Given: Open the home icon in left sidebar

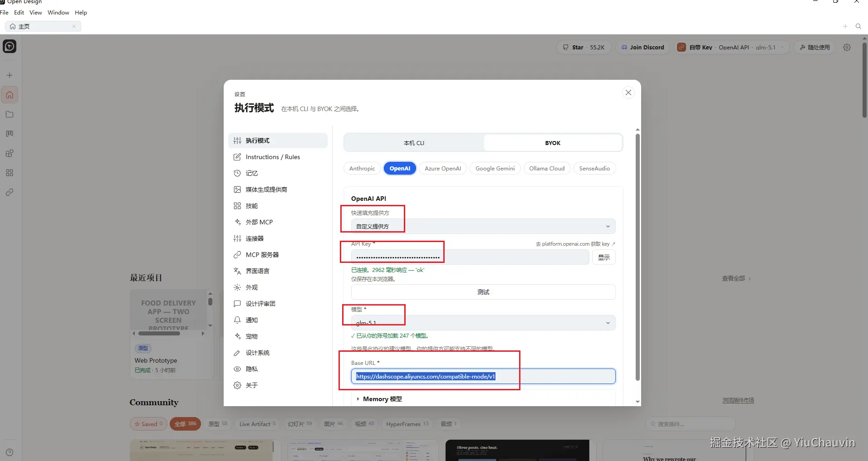Looking at the screenshot, I should coord(10,95).
